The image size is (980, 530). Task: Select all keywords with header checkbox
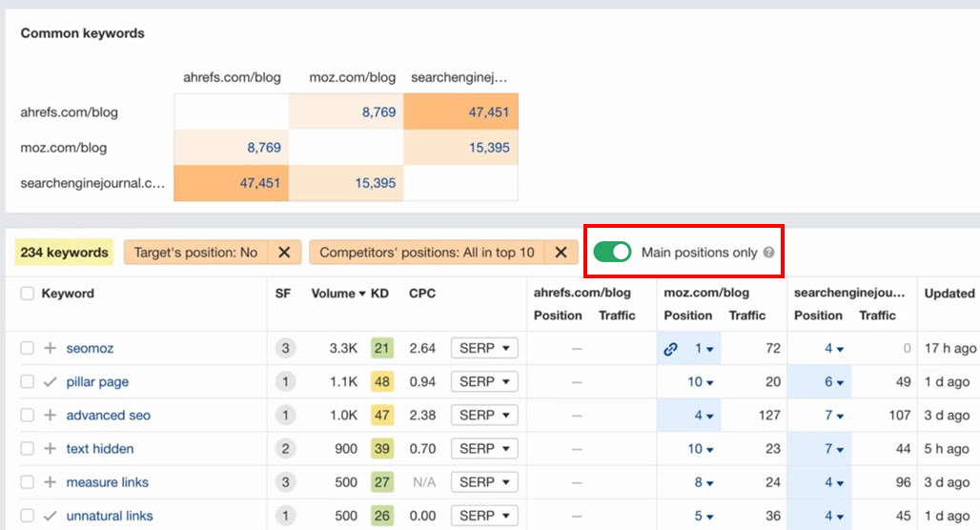27,294
